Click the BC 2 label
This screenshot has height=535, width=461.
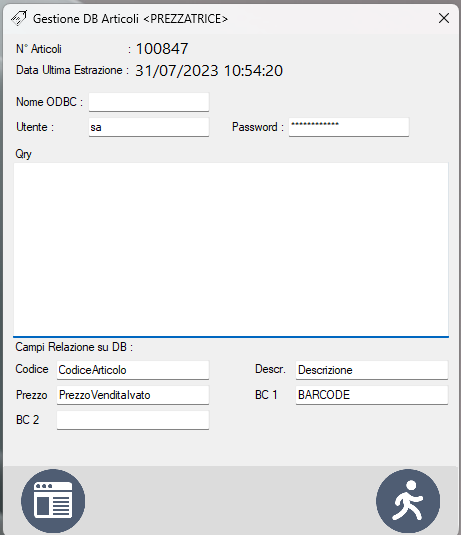[x=27, y=420]
